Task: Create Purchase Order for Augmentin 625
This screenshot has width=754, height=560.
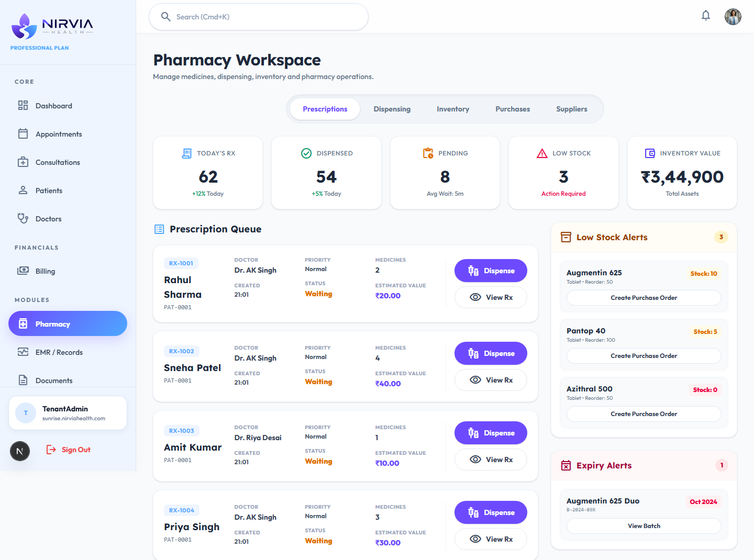Action: tap(644, 298)
